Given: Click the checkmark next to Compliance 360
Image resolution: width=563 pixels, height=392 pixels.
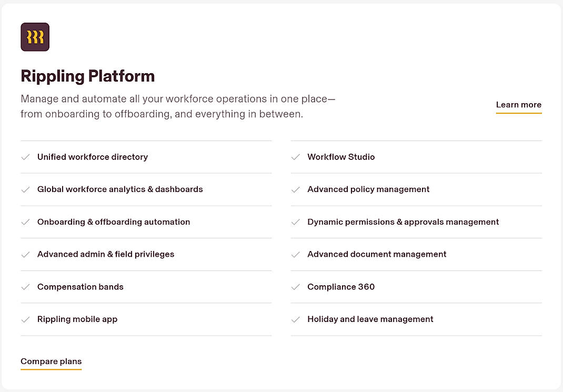Looking at the screenshot, I should 296,287.
